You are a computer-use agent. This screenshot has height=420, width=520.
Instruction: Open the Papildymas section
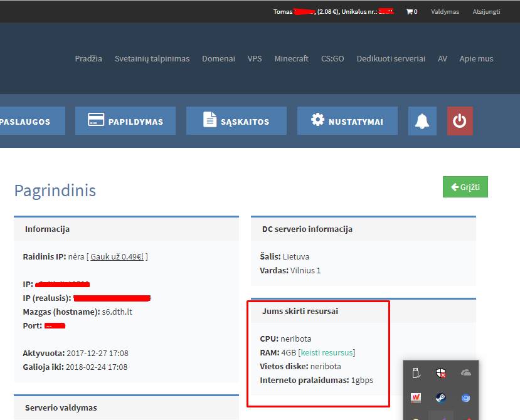125,121
